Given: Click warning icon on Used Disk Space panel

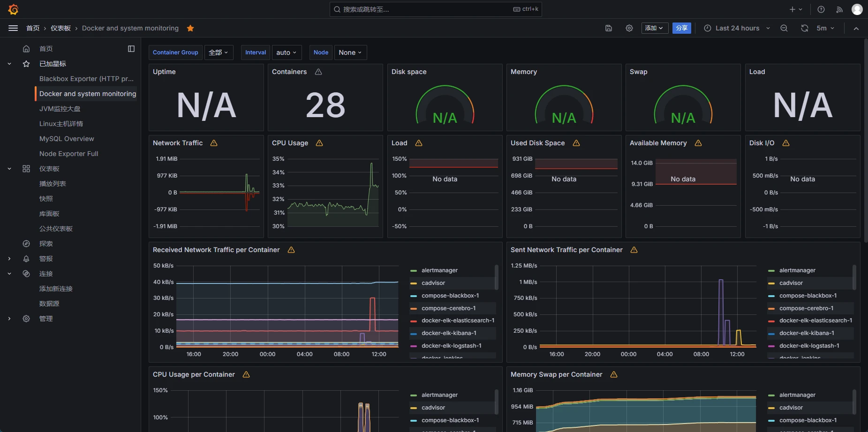Looking at the screenshot, I should click(576, 143).
